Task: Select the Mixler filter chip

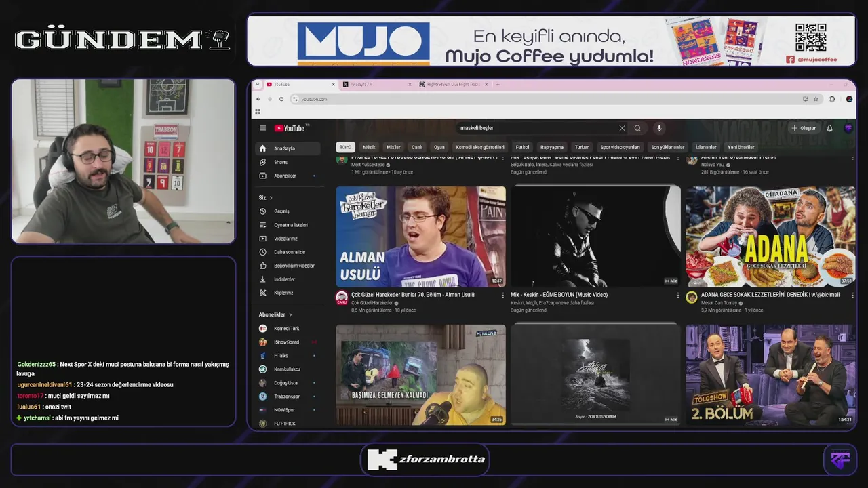Action: 393,147
